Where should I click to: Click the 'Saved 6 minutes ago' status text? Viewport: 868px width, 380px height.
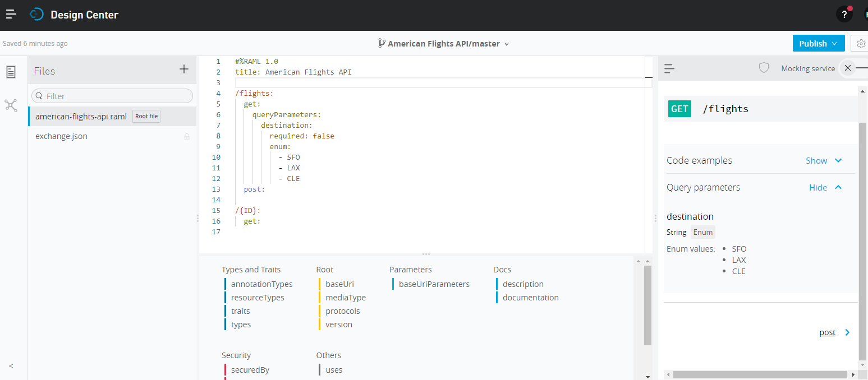click(35, 44)
